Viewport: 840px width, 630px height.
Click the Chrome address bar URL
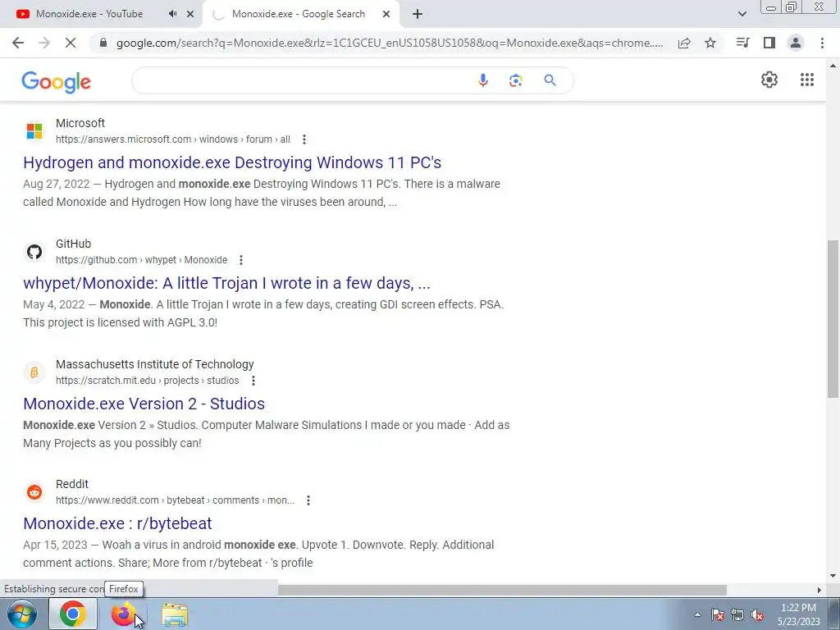(390, 43)
